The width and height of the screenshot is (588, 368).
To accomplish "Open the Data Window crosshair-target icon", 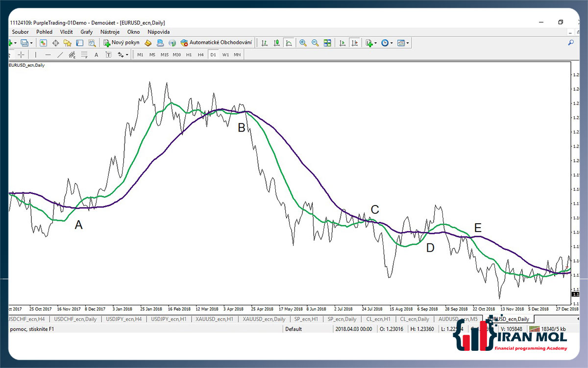I will (x=55, y=43).
